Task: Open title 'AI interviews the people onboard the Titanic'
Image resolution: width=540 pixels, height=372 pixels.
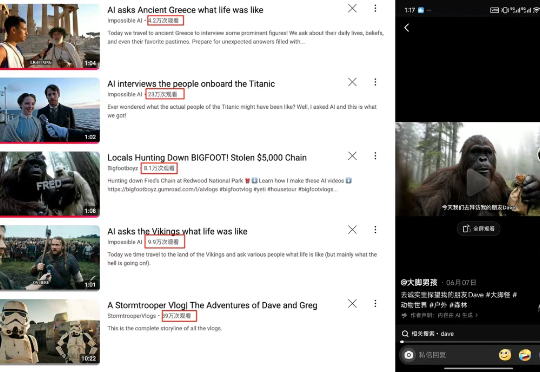Action: (191, 84)
